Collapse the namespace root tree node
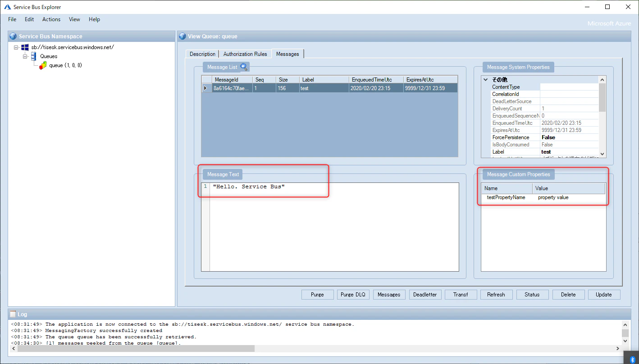The image size is (639, 364). pyautogui.click(x=16, y=47)
